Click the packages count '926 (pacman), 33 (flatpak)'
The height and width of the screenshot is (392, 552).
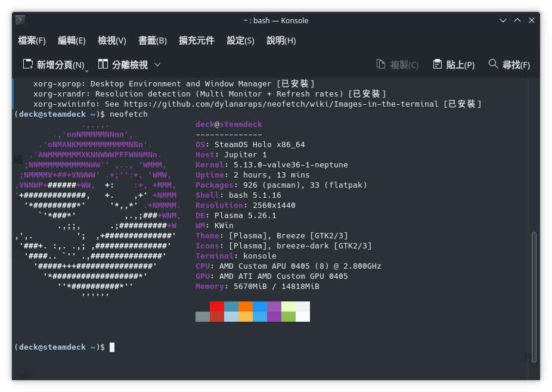[x=305, y=185]
